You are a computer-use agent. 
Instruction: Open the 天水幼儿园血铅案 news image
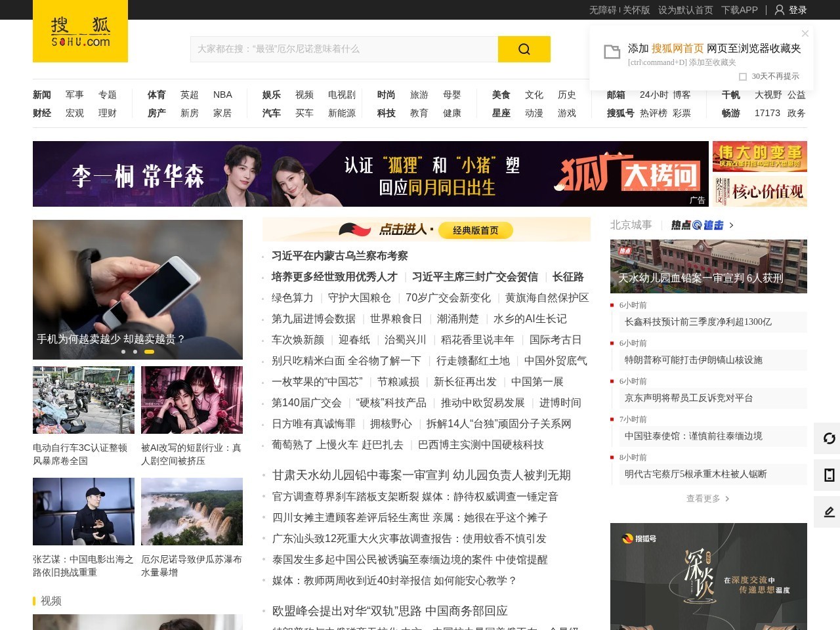[x=709, y=266]
